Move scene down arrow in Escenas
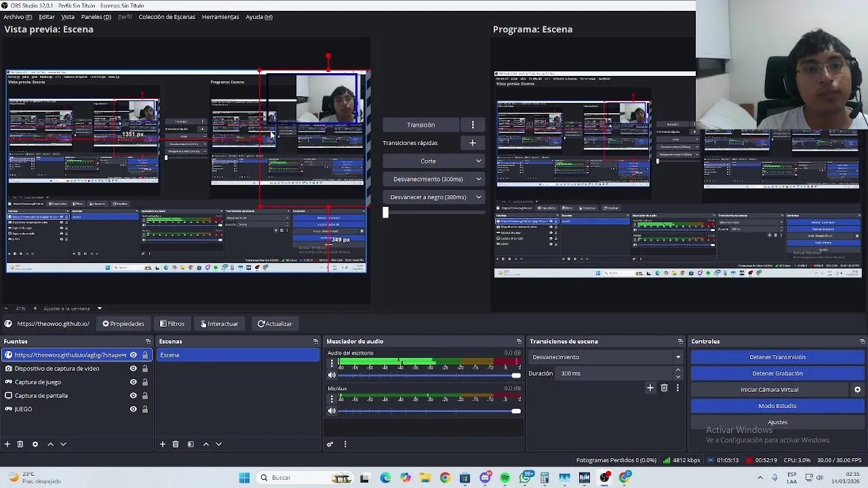The width and height of the screenshot is (868, 488). tap(218, 444)
